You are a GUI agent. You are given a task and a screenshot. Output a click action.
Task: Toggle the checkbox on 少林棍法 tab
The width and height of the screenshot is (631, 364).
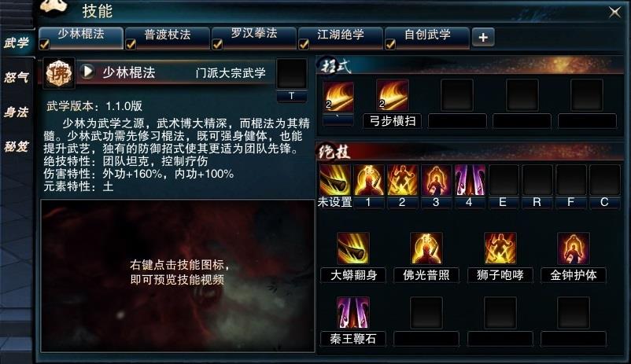tap(44, 44)
